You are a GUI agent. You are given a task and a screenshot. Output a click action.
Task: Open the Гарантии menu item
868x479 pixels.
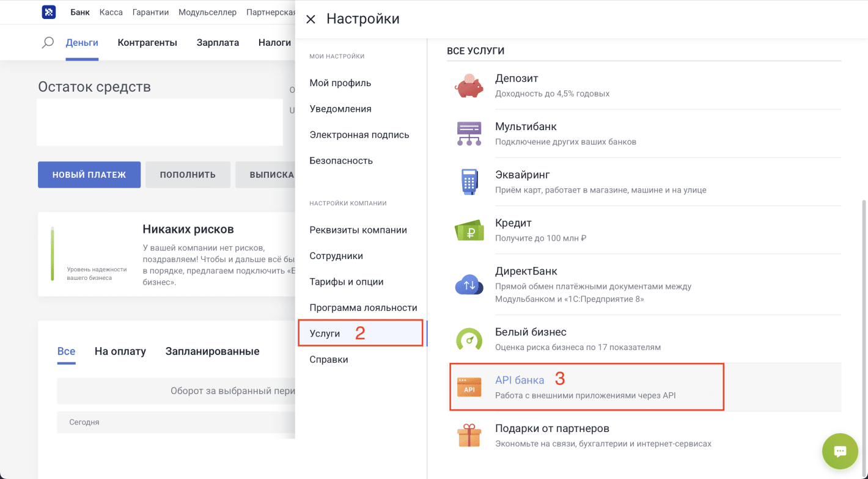(x=150, y=12)
